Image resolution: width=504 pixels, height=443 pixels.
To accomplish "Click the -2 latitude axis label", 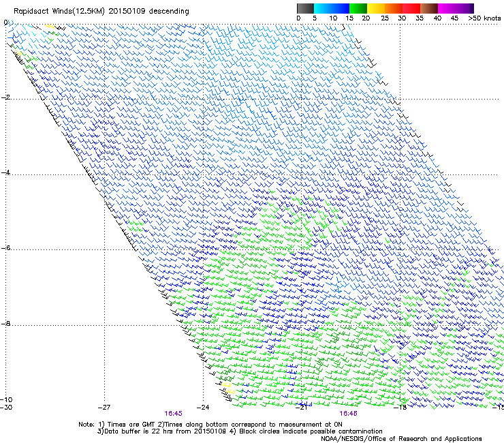I will [5, 97].
